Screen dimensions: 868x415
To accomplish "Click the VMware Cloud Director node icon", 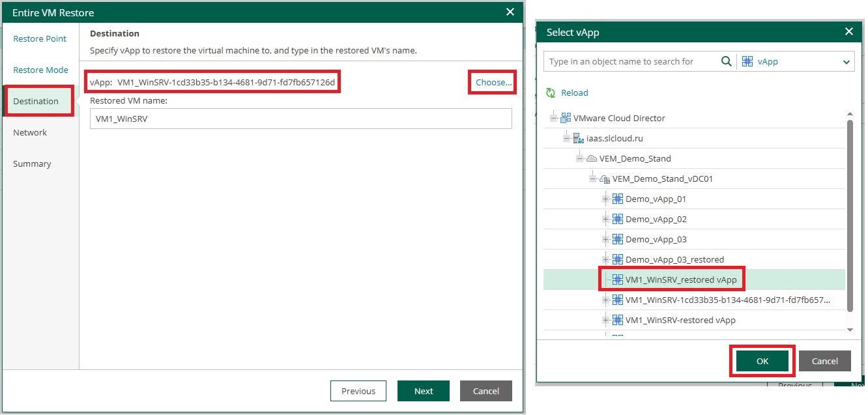I will click(x=566, y=118).
